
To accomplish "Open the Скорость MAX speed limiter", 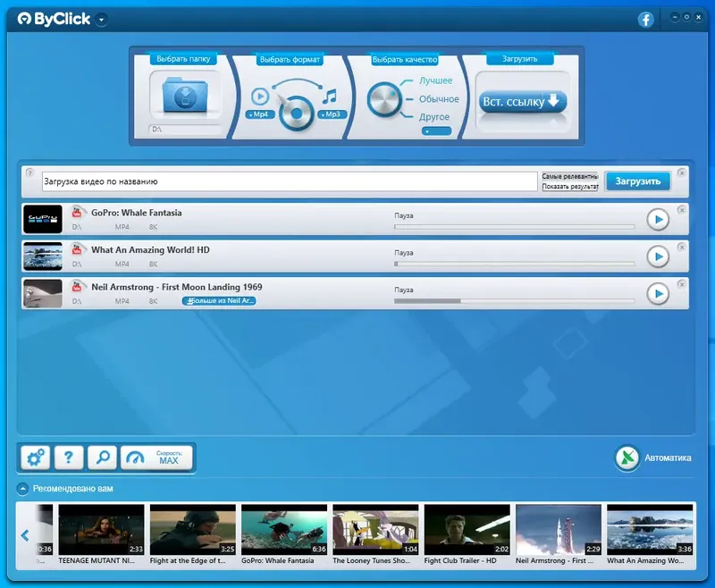I will tap(156, 458).
